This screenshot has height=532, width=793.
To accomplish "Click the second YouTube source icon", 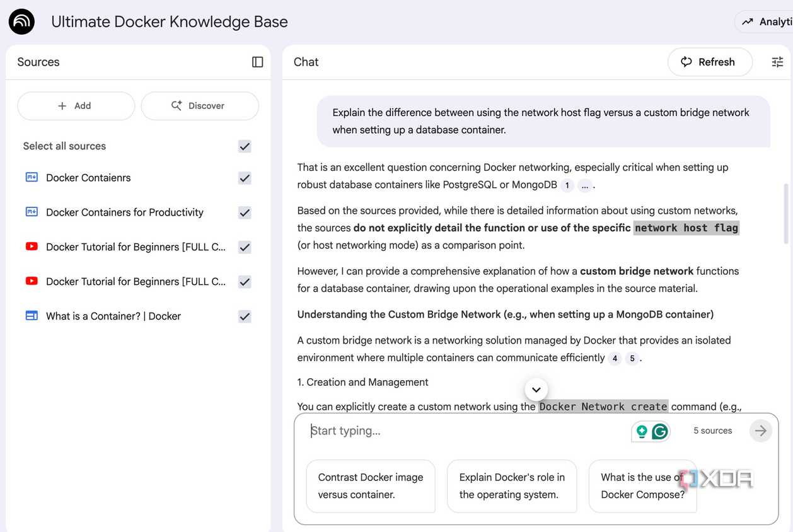I will point(32,281).
